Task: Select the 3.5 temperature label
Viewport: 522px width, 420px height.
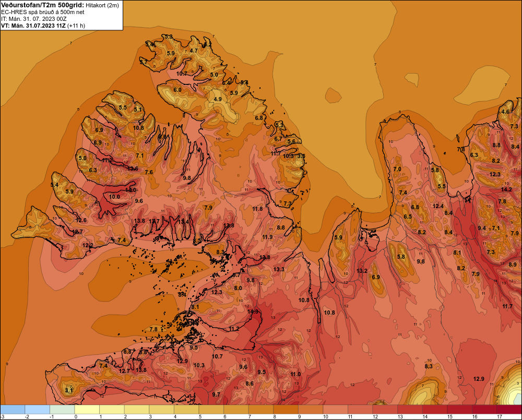Action: click(x=301, y=156)
